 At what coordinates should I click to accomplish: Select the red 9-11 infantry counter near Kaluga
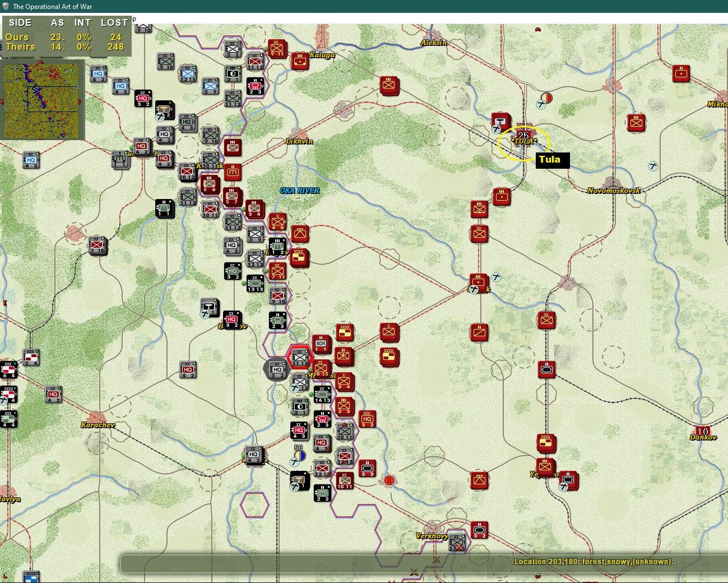coord(277,49)
